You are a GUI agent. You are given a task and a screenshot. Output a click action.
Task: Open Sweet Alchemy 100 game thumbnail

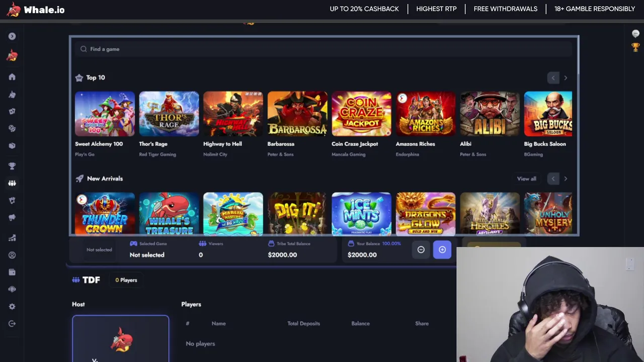105,114
